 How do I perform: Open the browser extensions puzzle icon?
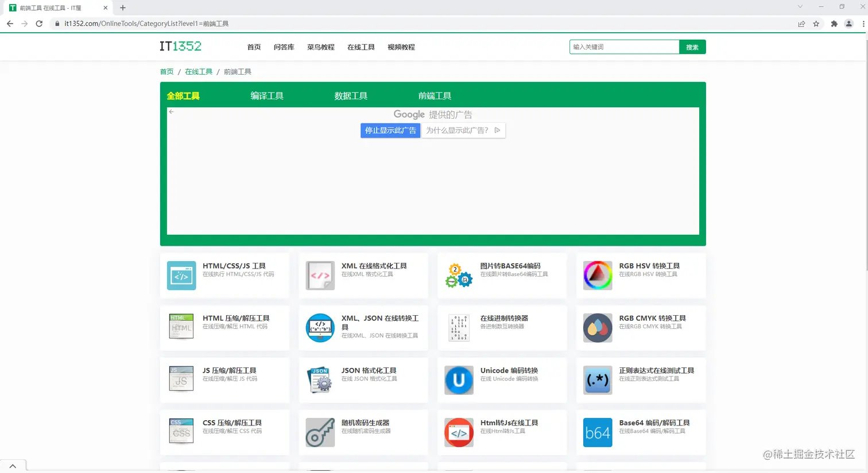(x=834, y=24)
